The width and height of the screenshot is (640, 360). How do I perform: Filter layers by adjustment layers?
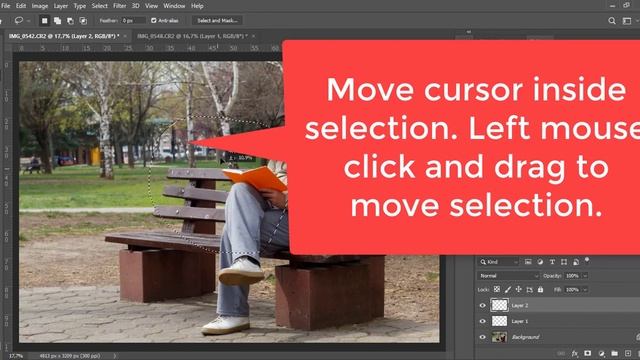[x=540, y=262]
